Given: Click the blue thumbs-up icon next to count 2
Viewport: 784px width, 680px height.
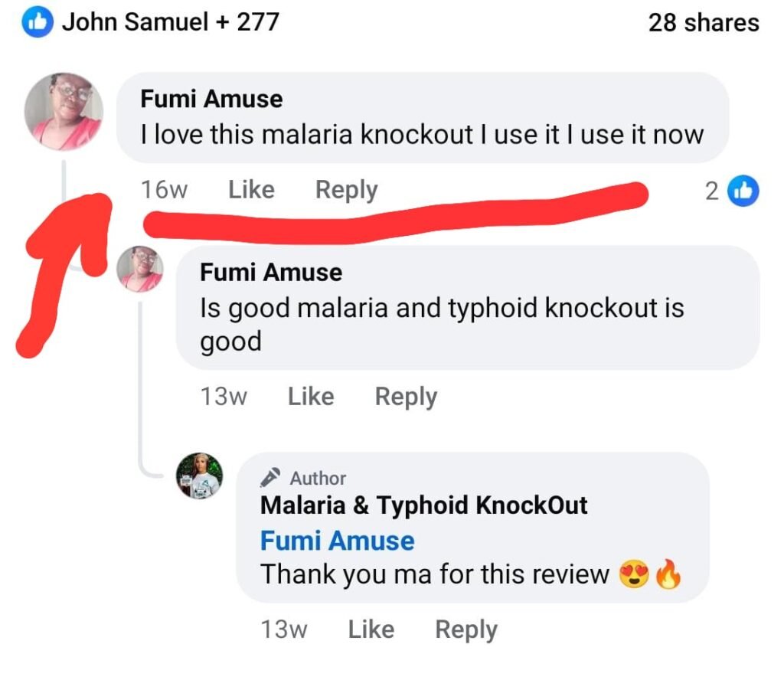Looking at the screenshot, I should [x=744, y=191].
